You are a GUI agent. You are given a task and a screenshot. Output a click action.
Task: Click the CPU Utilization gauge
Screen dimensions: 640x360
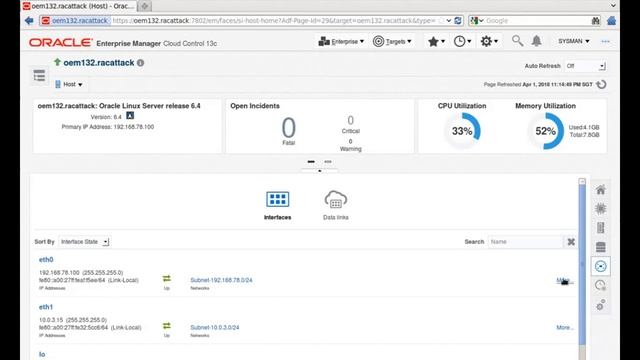pos(462,131)
